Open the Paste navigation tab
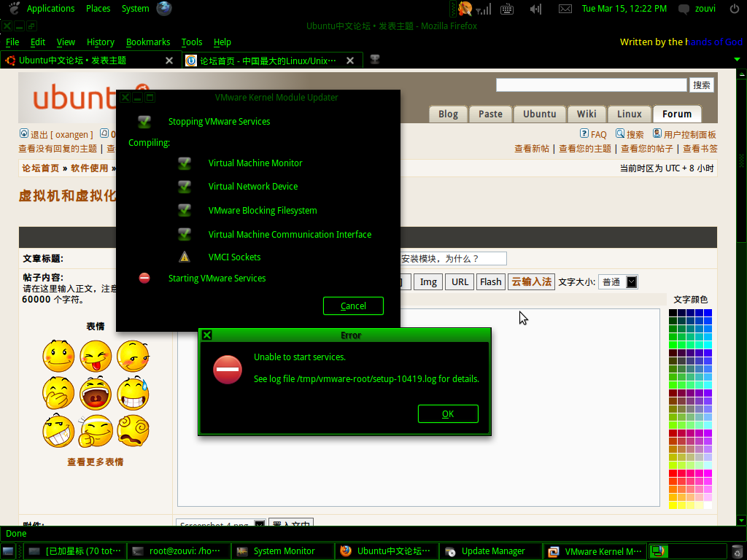Screen dimensions: 747x560 tap(491, 114)
